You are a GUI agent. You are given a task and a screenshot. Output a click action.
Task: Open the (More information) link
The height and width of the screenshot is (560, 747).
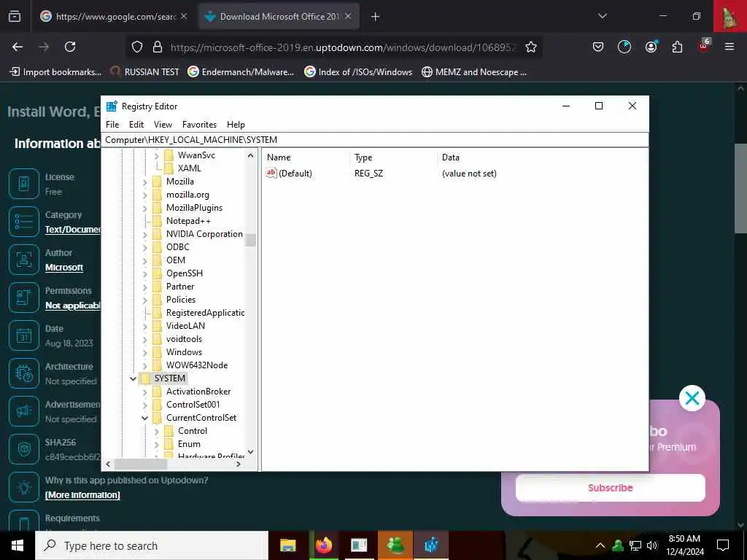coord(82,495)
